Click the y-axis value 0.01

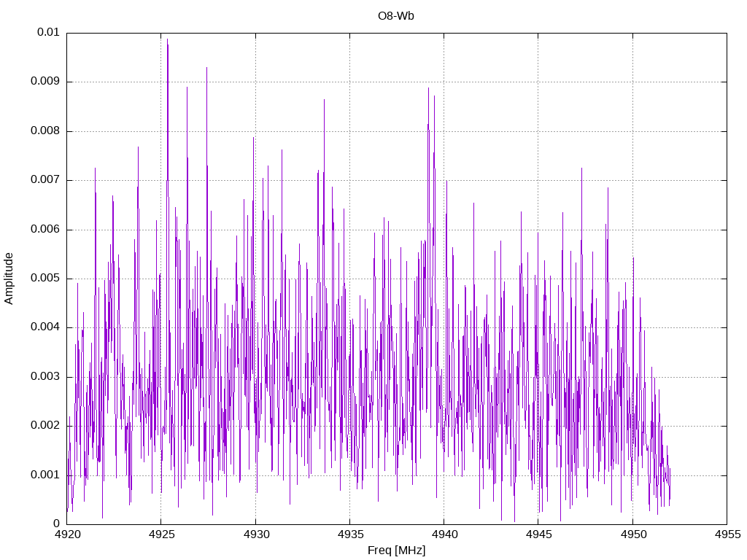pos(48,32)
